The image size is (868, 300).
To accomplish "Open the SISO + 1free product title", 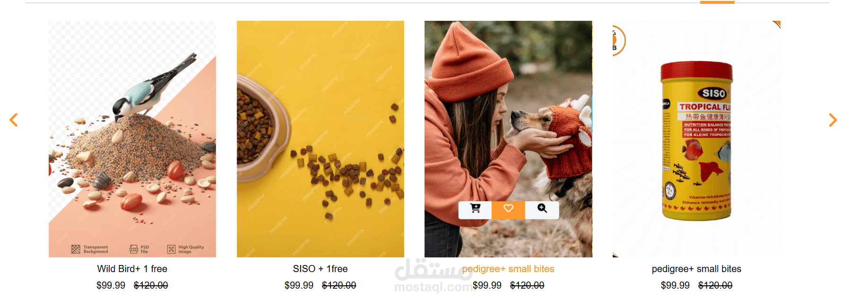I will tap(321, 269).
